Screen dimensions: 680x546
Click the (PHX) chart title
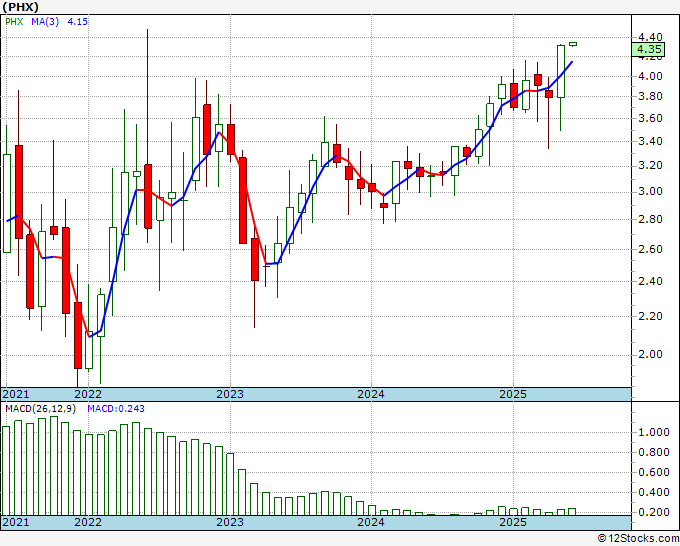click(20, 7)
